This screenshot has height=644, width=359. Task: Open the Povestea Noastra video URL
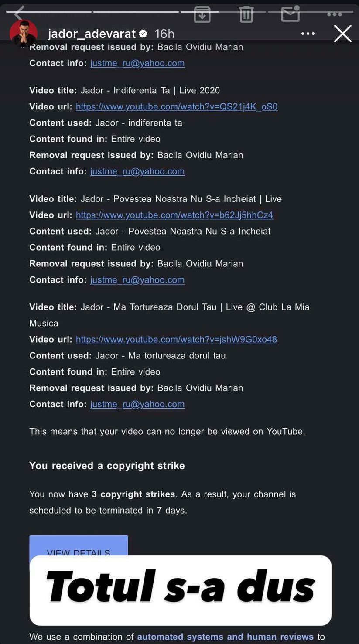pos(174,215)
